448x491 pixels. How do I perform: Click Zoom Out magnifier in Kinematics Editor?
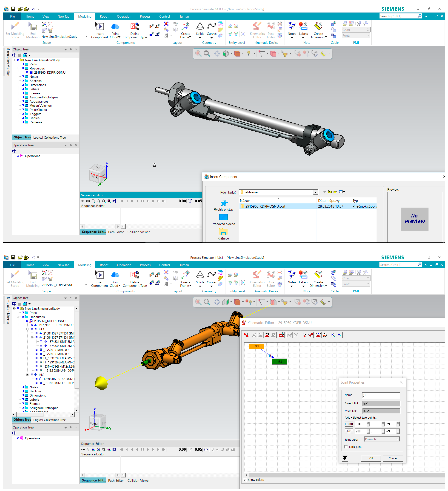(339, 335)
